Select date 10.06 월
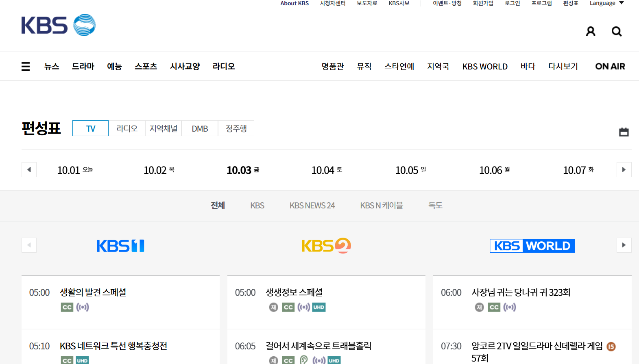 click(495, 170)
